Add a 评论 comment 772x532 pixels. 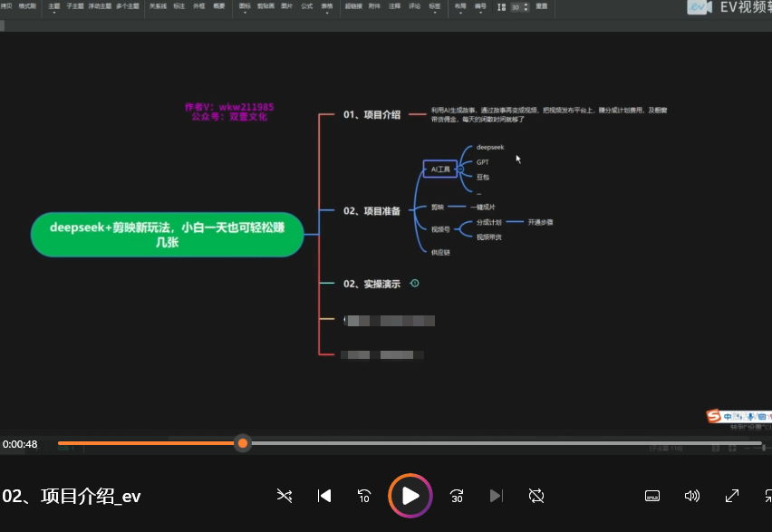pos(415,6)
